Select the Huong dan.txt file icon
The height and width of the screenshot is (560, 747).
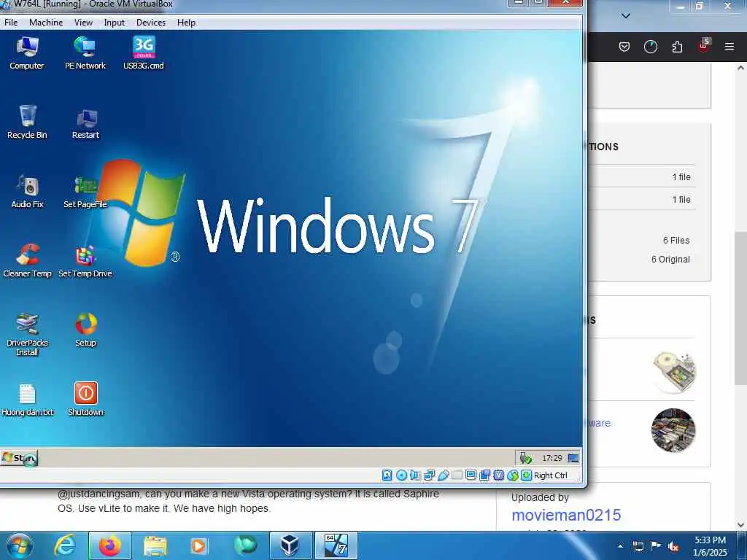(27, 399)
